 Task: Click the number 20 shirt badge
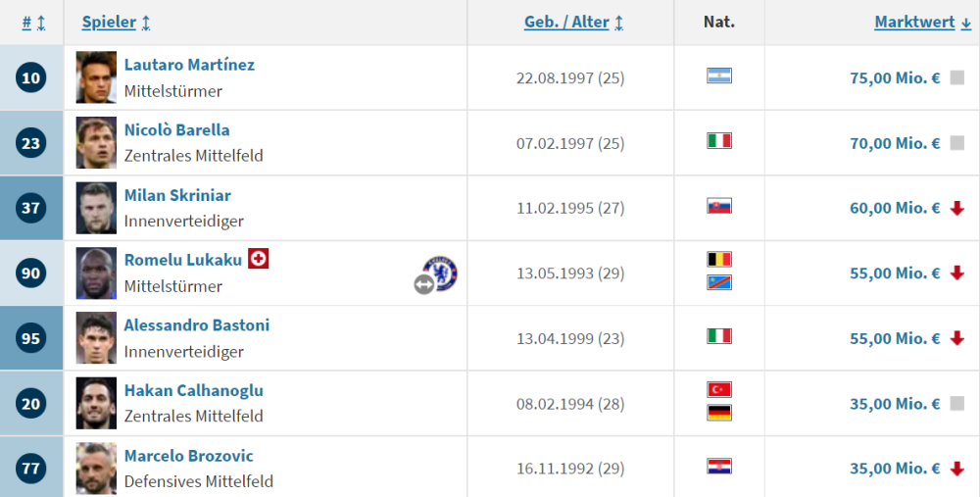pos(31,404)
